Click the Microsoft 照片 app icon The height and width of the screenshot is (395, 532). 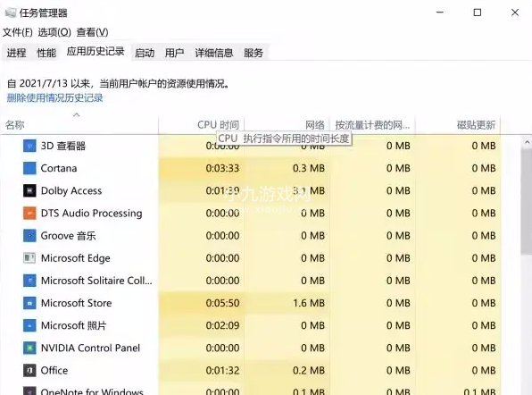click(x=29, y=325)
